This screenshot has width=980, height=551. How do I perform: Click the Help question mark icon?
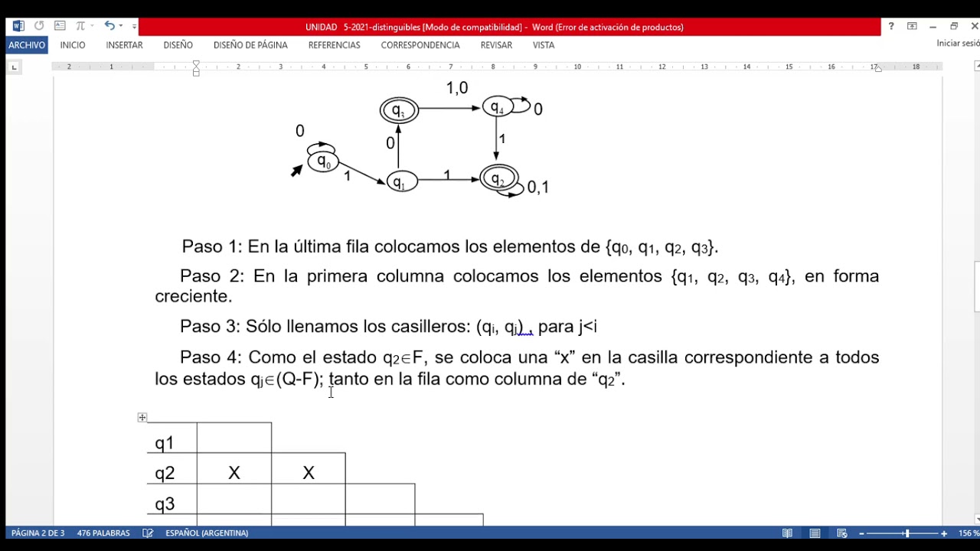[x=891, y=26]
